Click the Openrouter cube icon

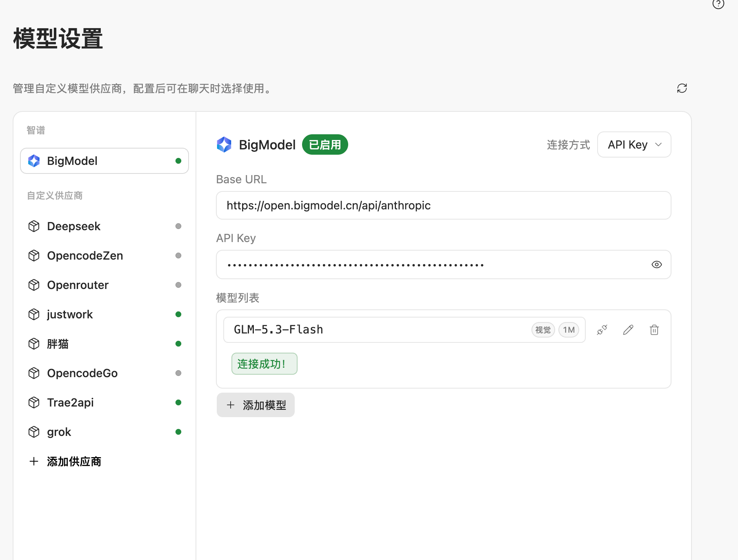coord(34,285)
